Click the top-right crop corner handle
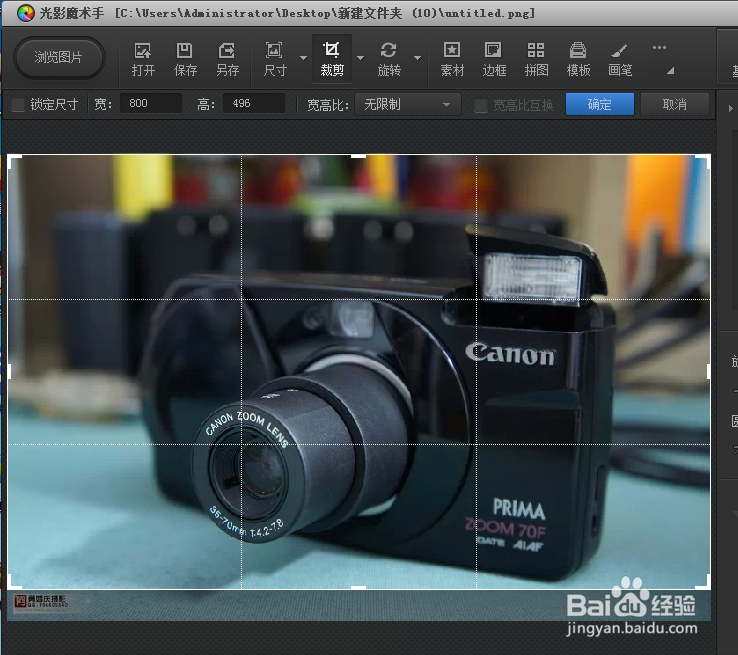The image size is (738, 655). [705, 160]
